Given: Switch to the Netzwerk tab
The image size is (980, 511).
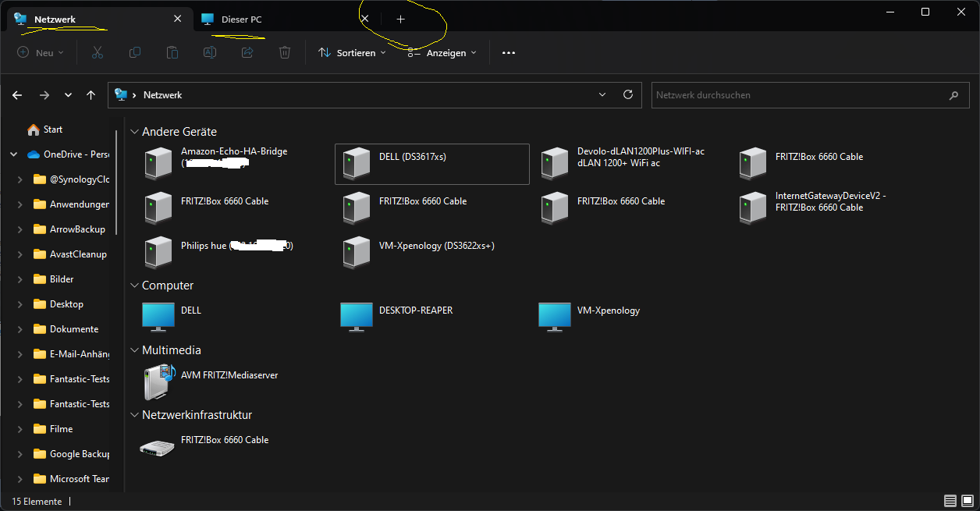Looking at the screenshot, I should pyautogui.click(x=99, y=19).
